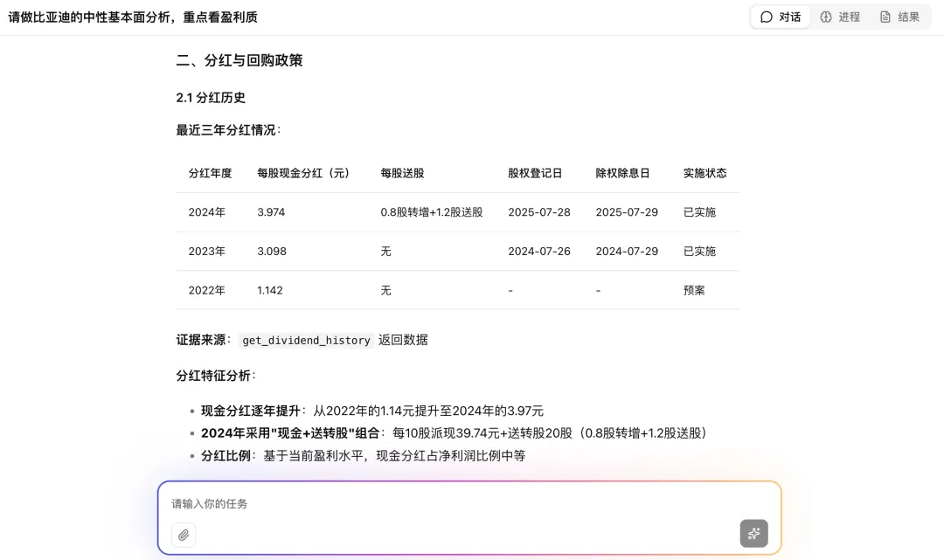Image resolution: width=944 pixels, height=560 pixels.
Task: Click the 2024-07-26 record date cell
Action: pyautogui.click(x=539, y=252)
